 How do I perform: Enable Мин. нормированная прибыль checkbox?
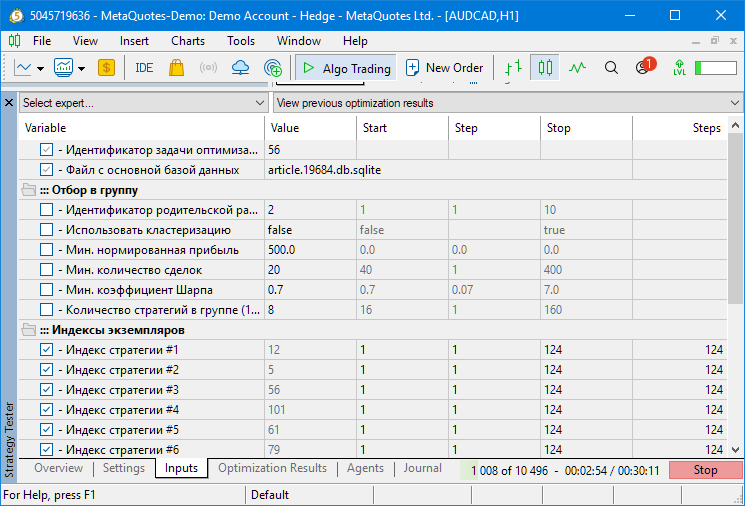pos(47,249)
